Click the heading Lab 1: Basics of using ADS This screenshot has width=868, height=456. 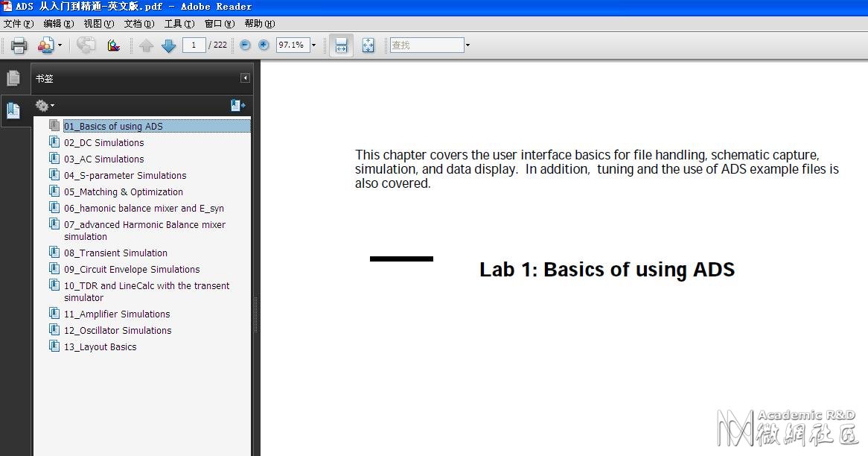(607, 270)
